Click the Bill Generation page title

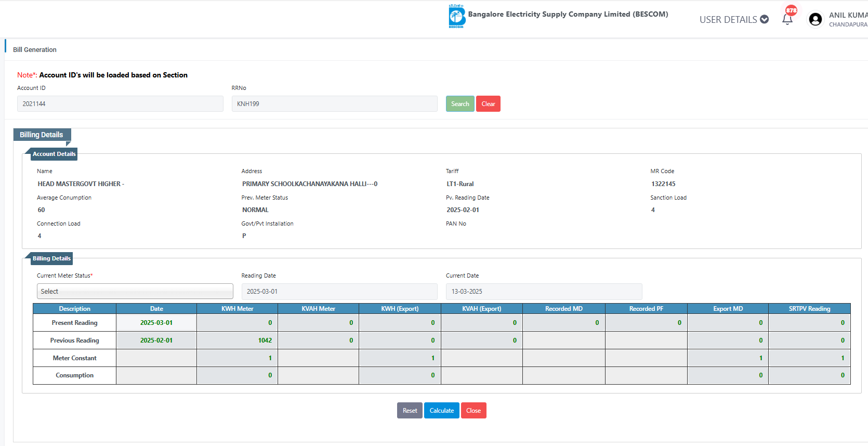click(x=35, y=50)
